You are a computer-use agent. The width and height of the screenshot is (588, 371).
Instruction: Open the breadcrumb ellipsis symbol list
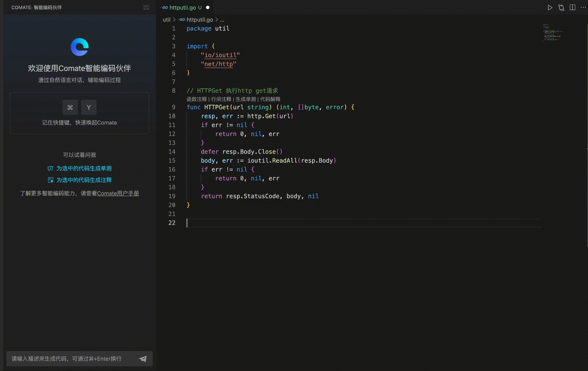tap(222, 20)
